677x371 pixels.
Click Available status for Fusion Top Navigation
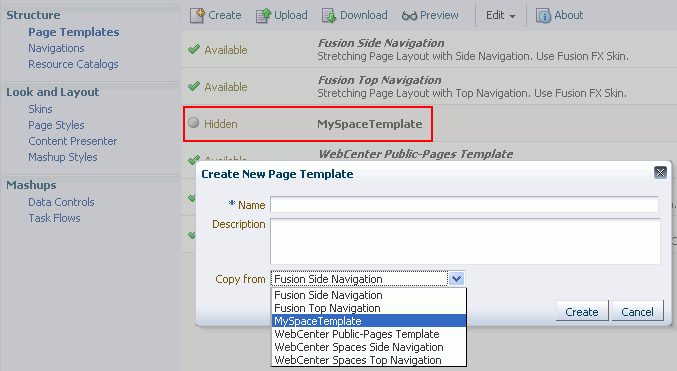point(226,87)
